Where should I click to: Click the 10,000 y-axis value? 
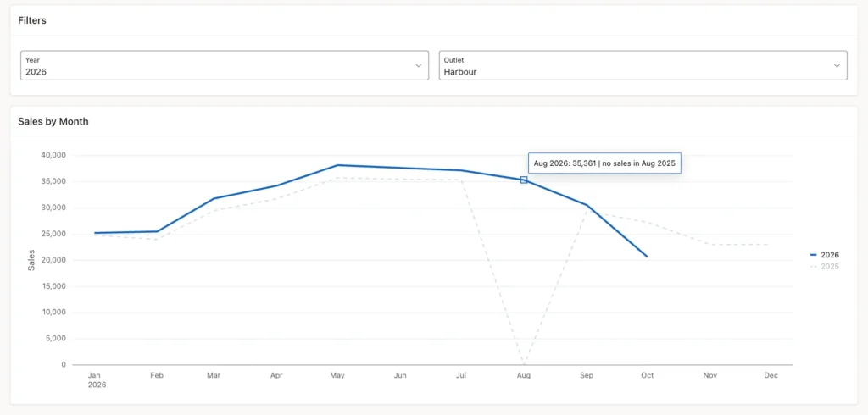[53, 312]
